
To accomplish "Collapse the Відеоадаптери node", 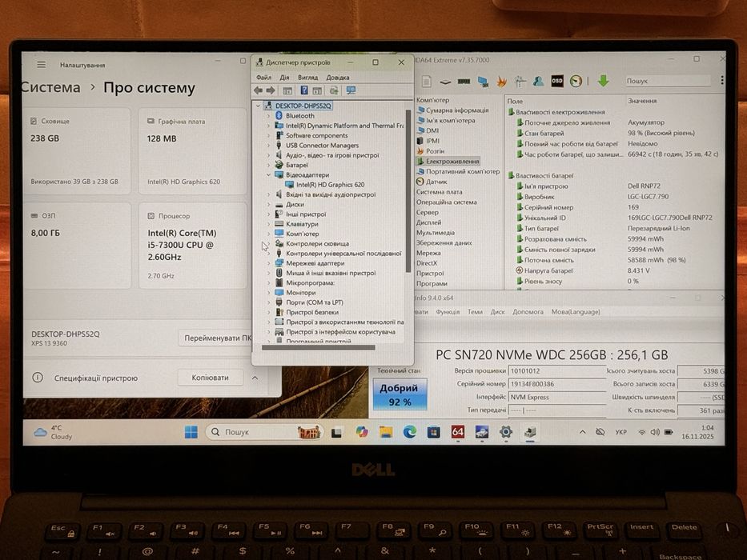I will pos(268,174).
